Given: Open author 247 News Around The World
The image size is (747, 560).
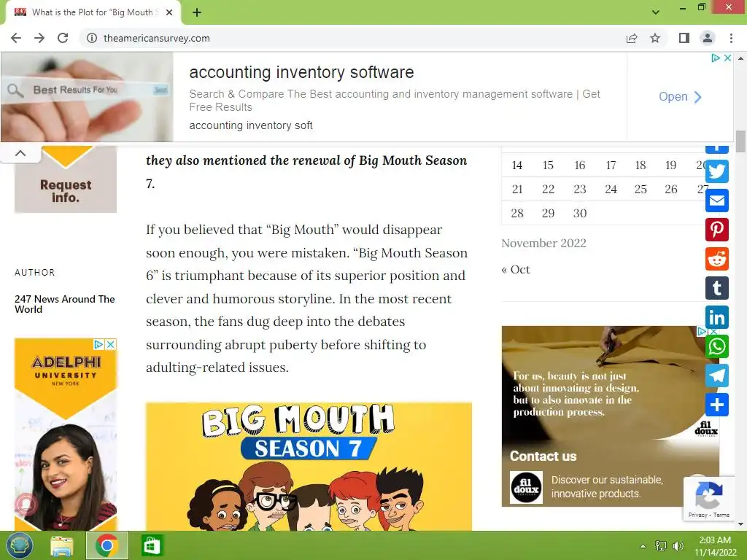Looking at the screenshot, I should coord(65,304).
